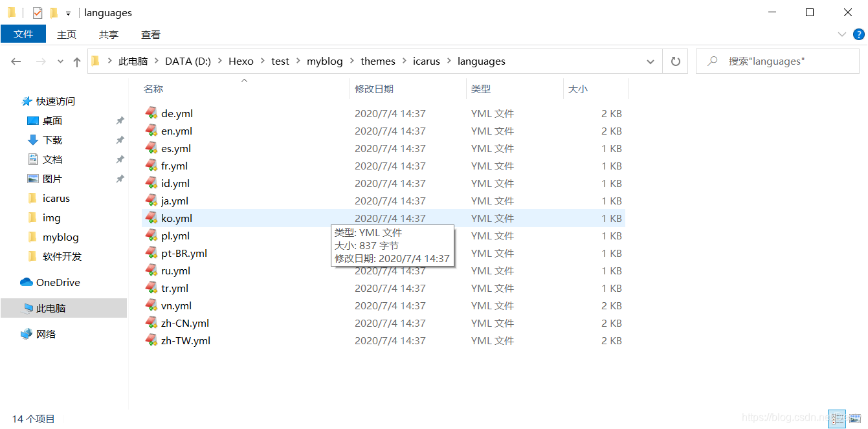The height and width of the screenshot is (429, 868).
Task: Navigate to myblog in breadcrumb
Action: (325, 61)
